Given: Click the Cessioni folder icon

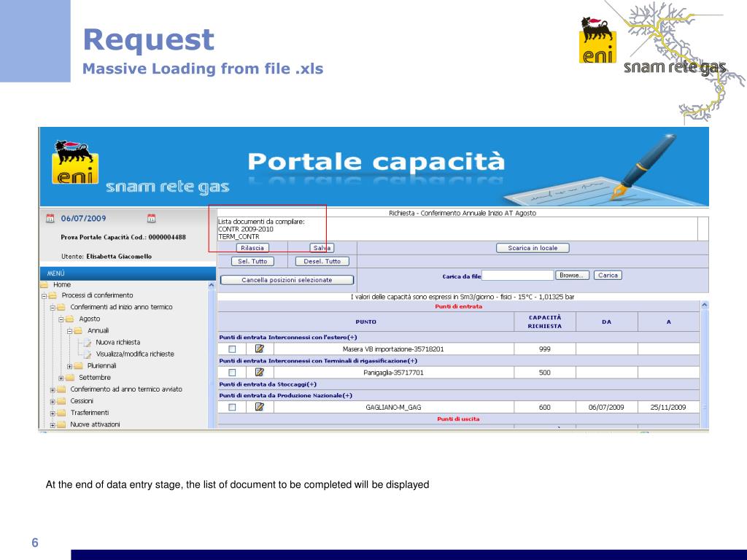Looking at the screenshot, I should [x=61, y=402].
